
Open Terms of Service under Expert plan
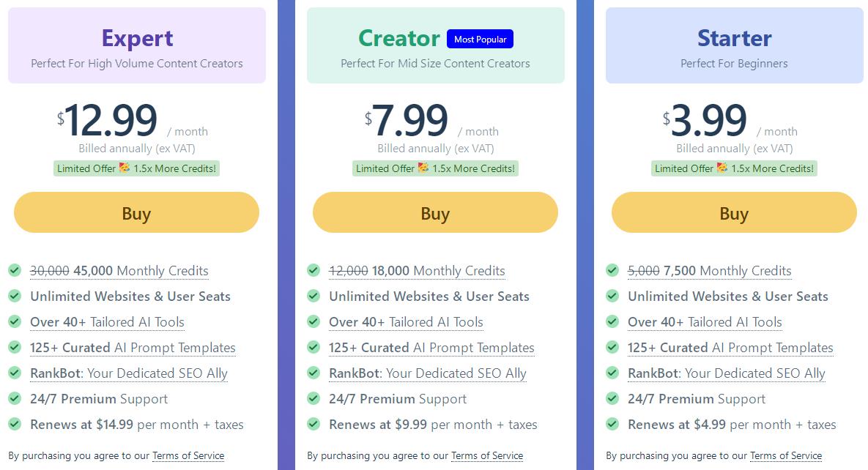pyautogui.click(x=188, y=455)
